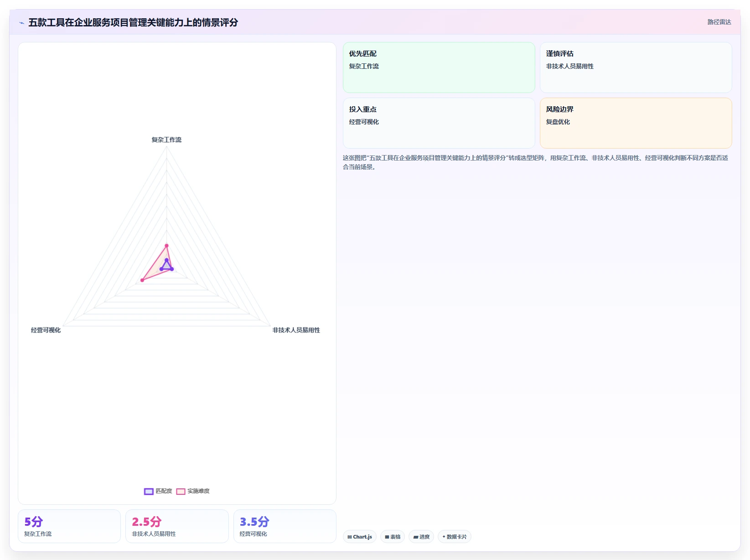750x560 pixels.
Task: Open the 优先匹配 card
Action: pyautogui.click(x=439, y=67)
